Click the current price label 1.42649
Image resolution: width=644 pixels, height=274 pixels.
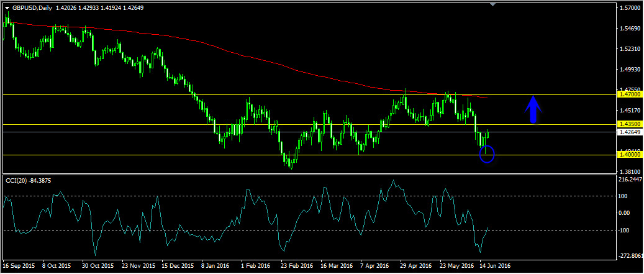click(630, 132)
